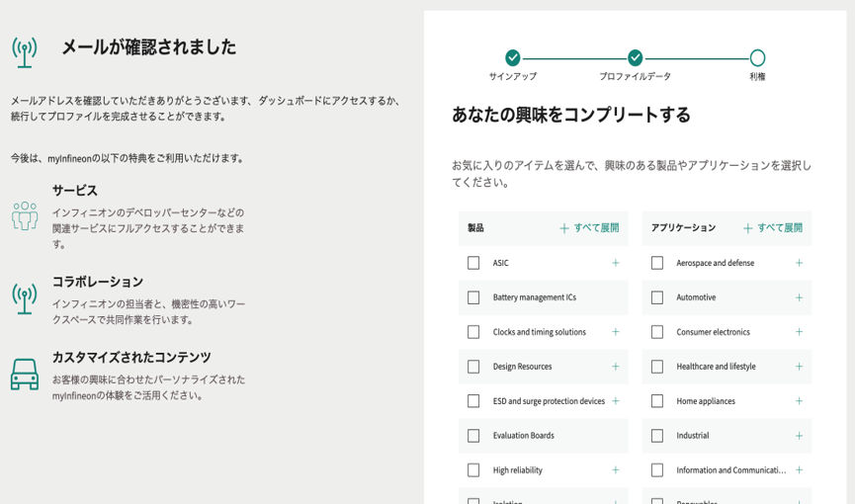Click the プロファイルデータ step label
Screen dimensions: 855x504
tap(635, 76)
